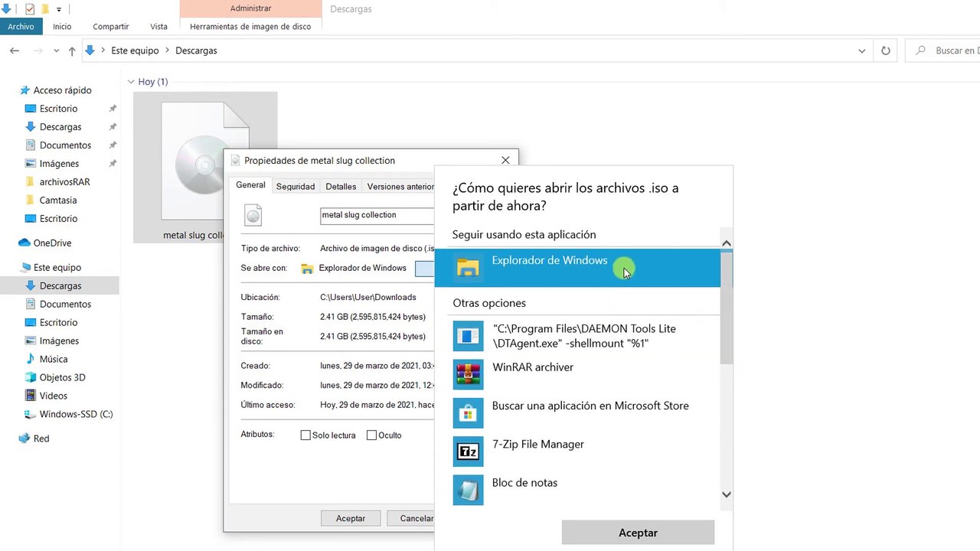This screenshot has height=551, width=980.
Task: Switch to the Seguridad properties tab
Action: pyautogui.click(x=296, y=187)
